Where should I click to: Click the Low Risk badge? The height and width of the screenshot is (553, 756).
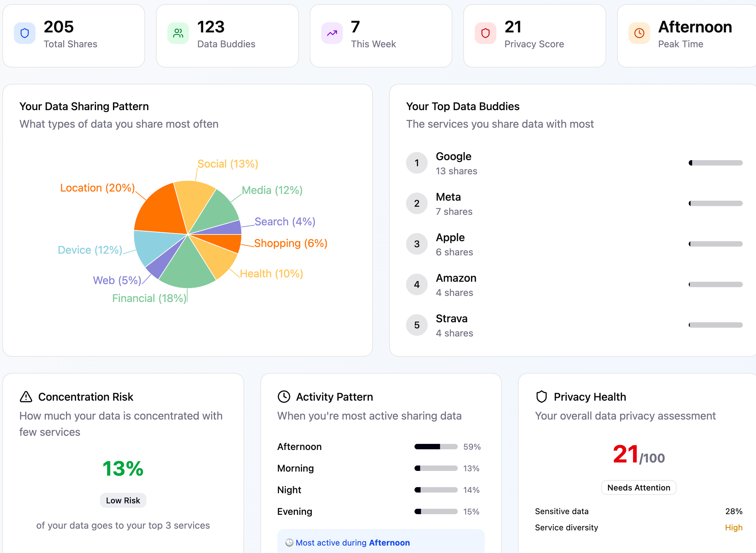[x=123, y=500]
